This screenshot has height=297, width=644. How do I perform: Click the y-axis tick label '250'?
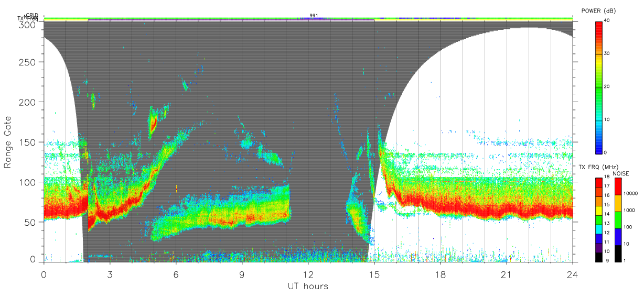pyautogui.click(x=27, y=62)
